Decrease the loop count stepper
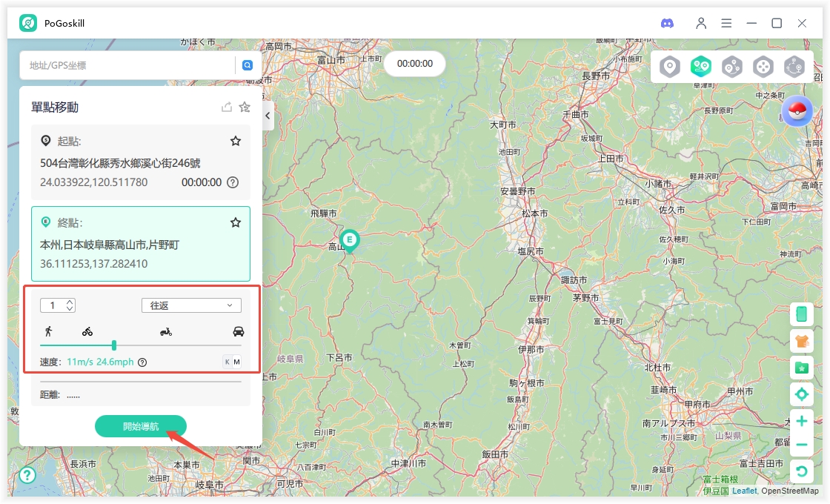 pyautogui.click(x=70, y=308)
